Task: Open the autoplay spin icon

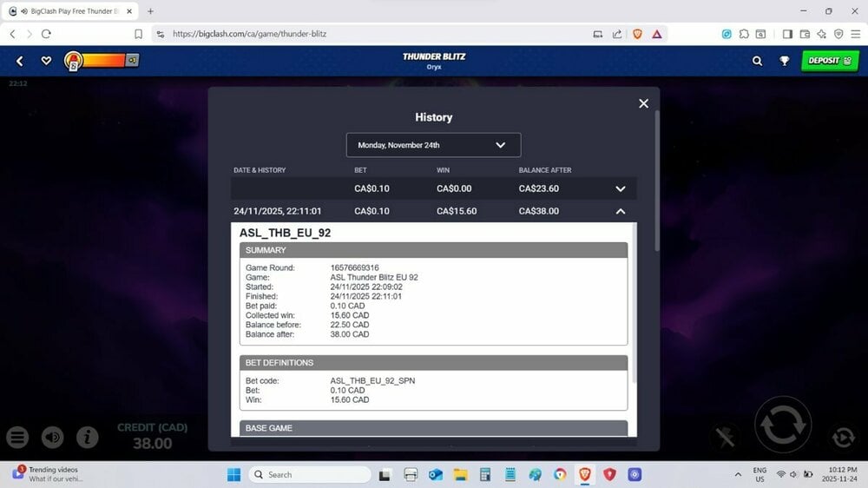Action: pyautogui.click(x=841, y=437)
